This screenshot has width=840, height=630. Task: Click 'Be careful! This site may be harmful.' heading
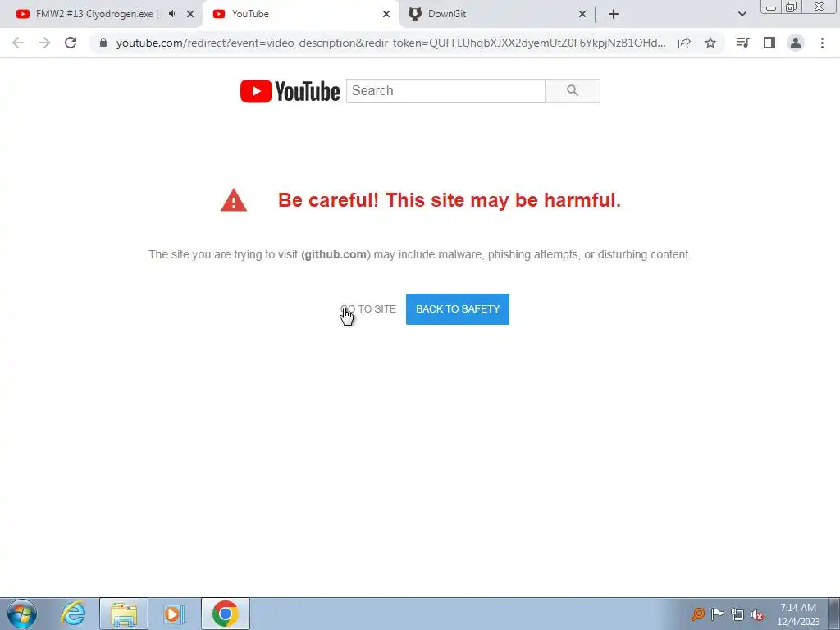tap(450, 200)
